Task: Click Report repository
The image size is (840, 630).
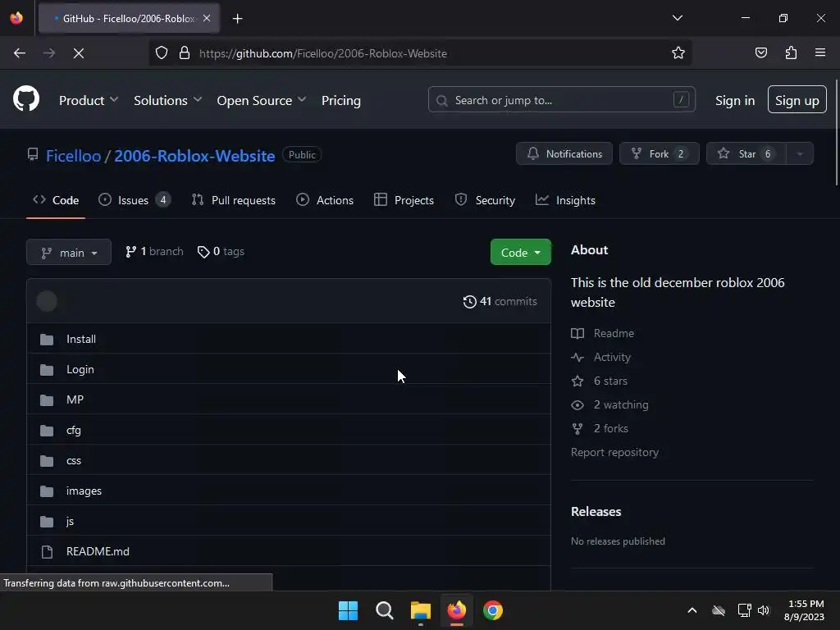Action: point(614,452)
